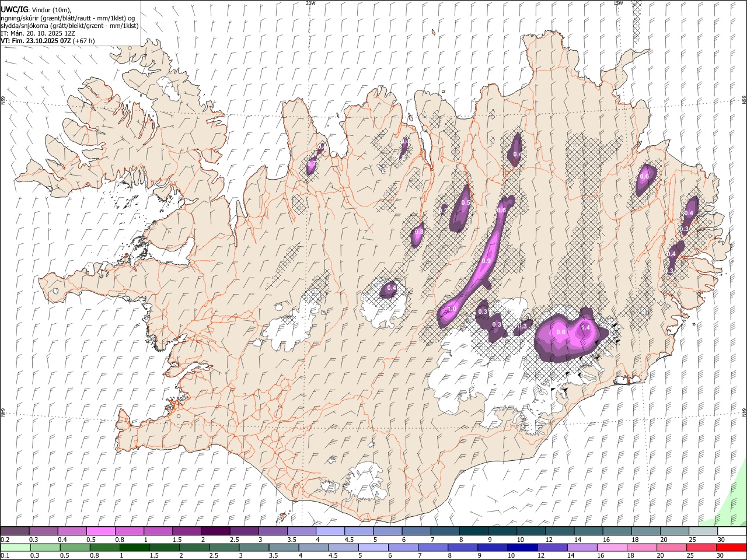
Task: Click the 1.0 snowfall value label on the map
Action: (x=451, y=309)
